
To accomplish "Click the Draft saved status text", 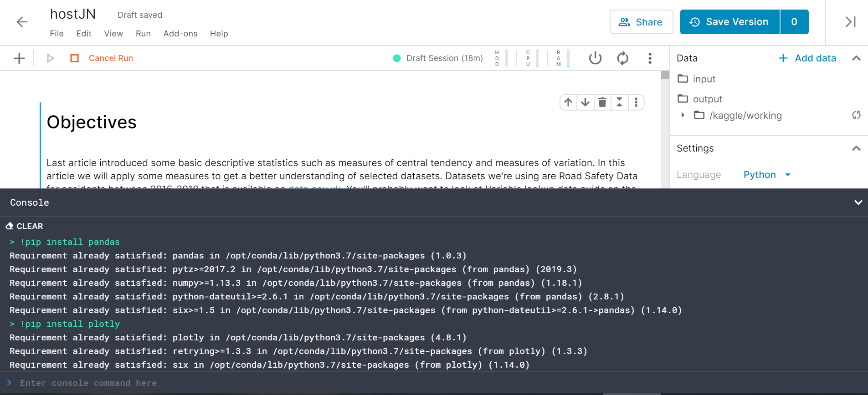I will (140, 15).
